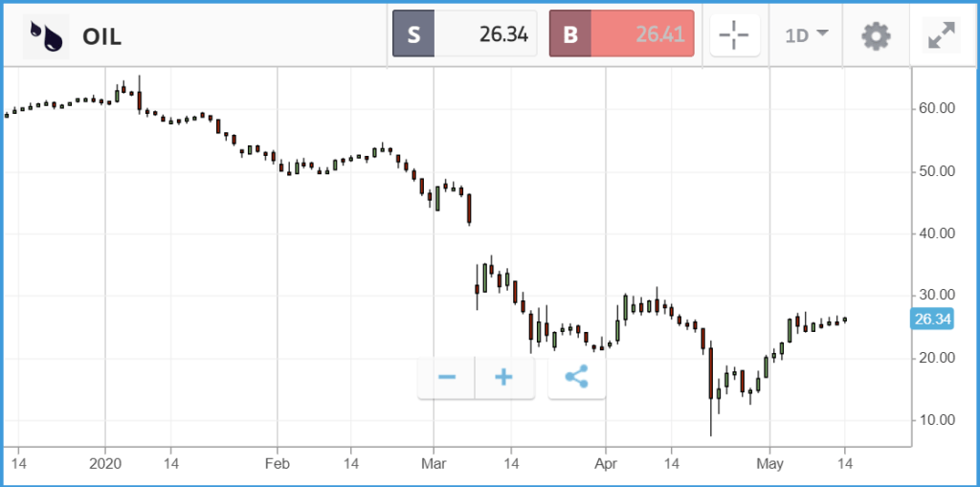This screenshot has height=487, width=980.
Task: Click the Feb label on the time axis
Action: [277, 466]
